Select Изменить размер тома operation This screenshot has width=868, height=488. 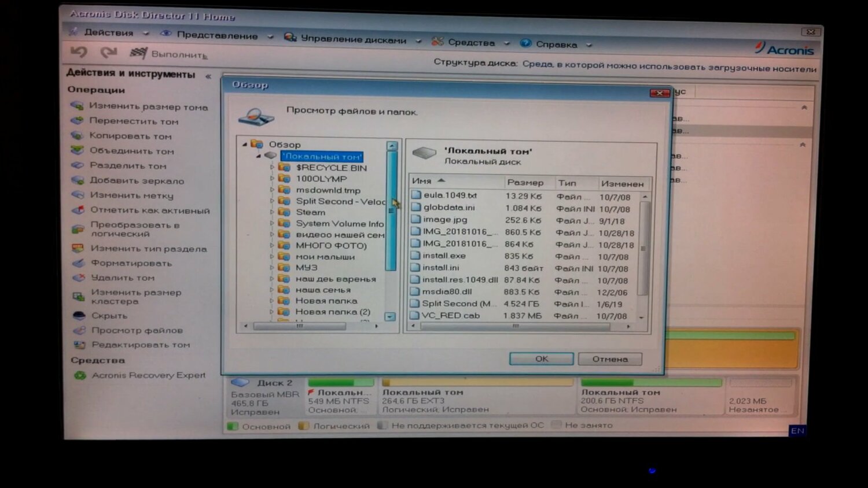139,106
